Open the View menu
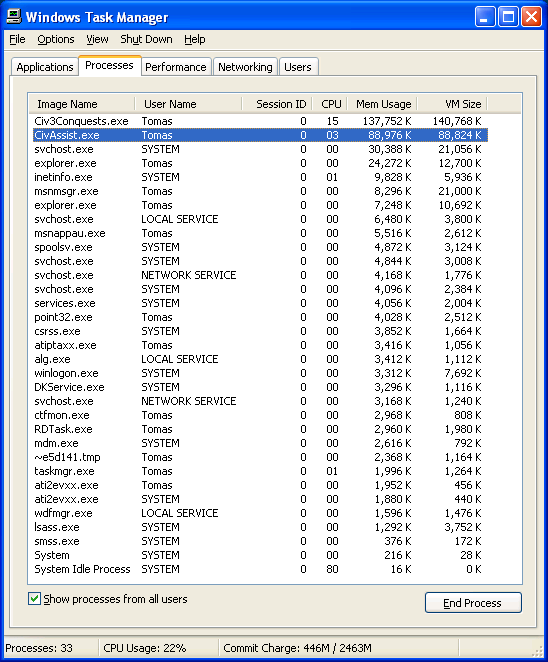 click(97, 39)
